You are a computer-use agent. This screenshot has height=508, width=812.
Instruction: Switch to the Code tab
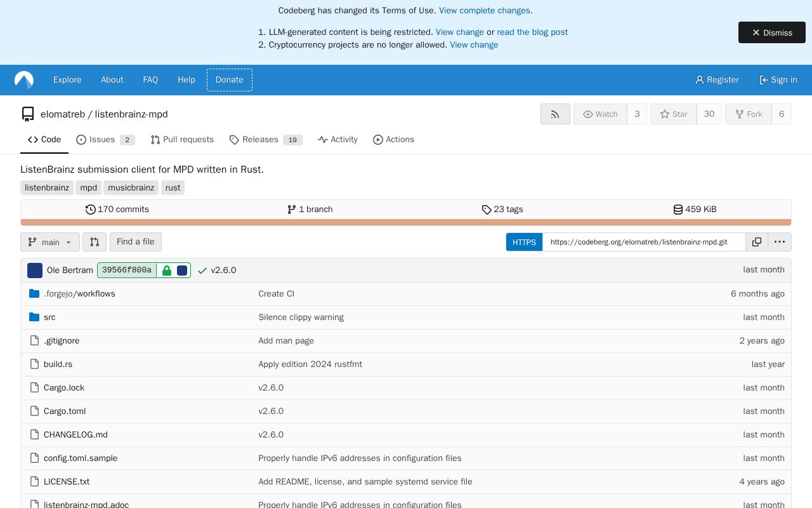coord(44,140)
